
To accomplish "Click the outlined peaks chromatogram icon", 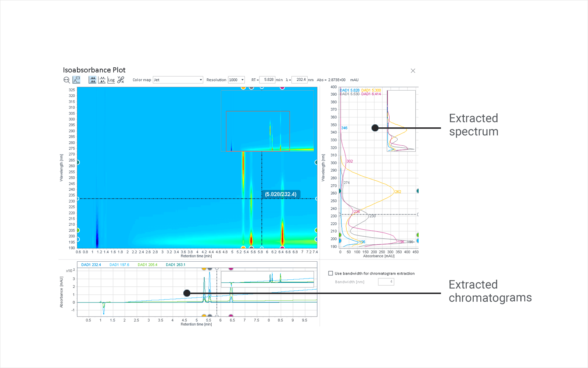I will (102, 80).
